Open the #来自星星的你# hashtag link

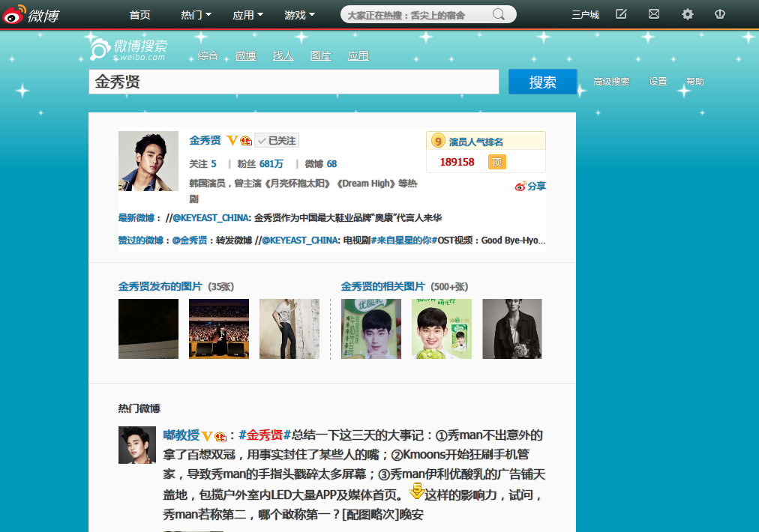(404, 241)
